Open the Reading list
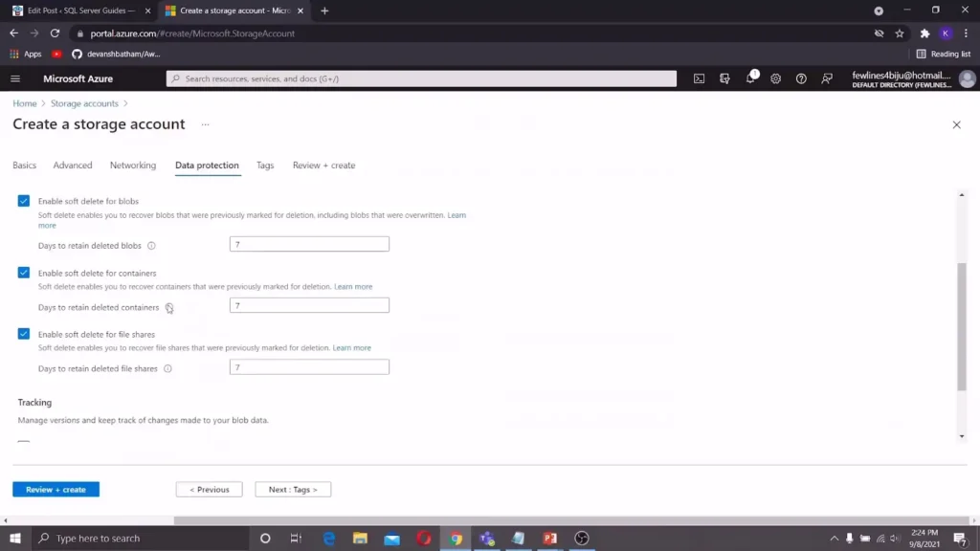This screenshot has width=980, height=551. point(943,54)
